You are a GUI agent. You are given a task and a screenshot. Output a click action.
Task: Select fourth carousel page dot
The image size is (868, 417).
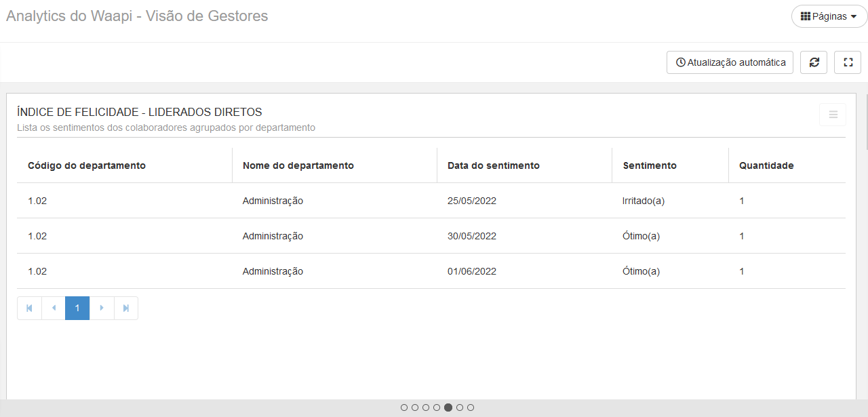[x=437, y=408]
